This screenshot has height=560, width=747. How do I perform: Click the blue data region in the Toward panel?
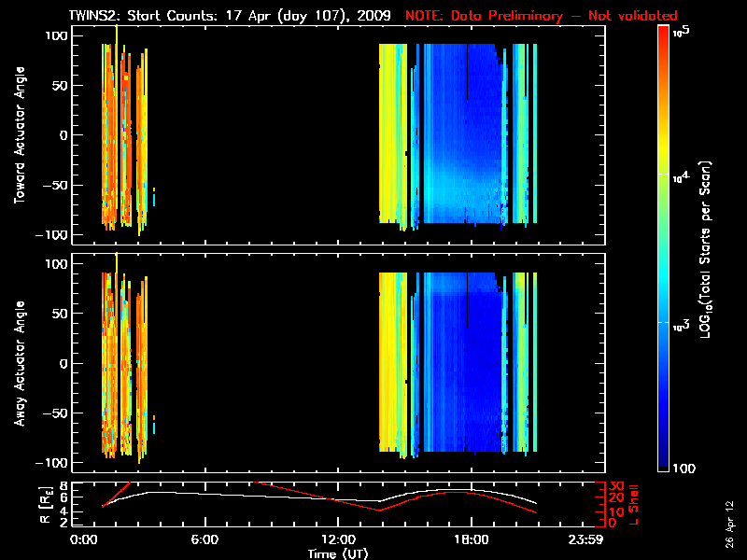click(458, 149)
